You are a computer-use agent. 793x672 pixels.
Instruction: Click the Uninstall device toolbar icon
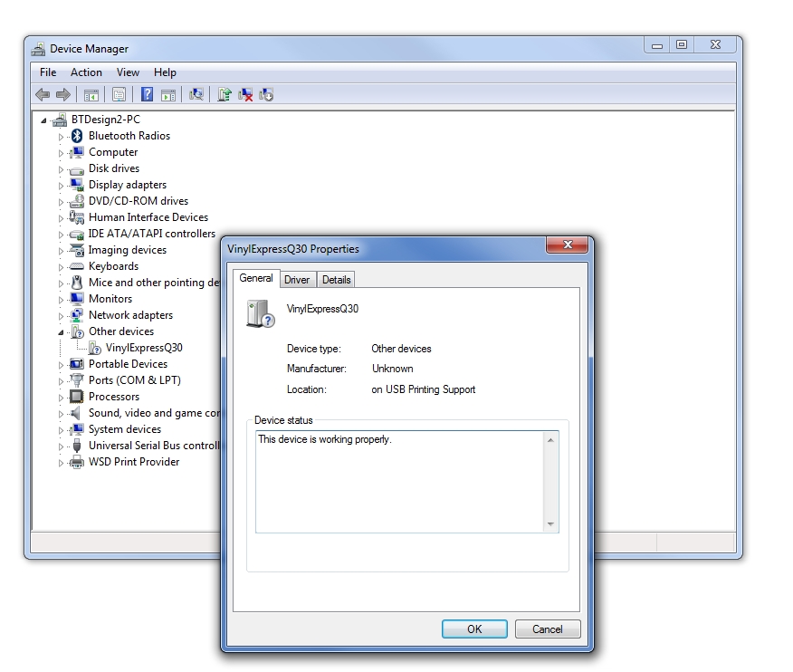(x=245, y=94)
